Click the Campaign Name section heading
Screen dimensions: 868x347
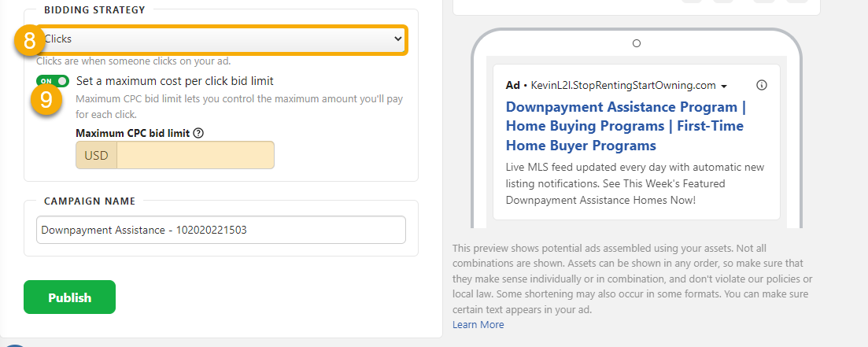pyautogui.click(x=89, y=201)
